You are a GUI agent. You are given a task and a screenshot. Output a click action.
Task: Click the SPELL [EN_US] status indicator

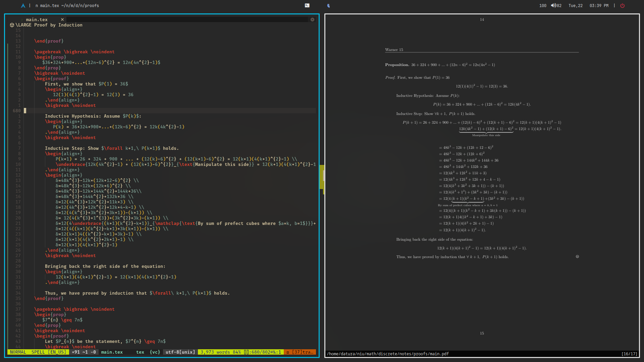(49, 352)
